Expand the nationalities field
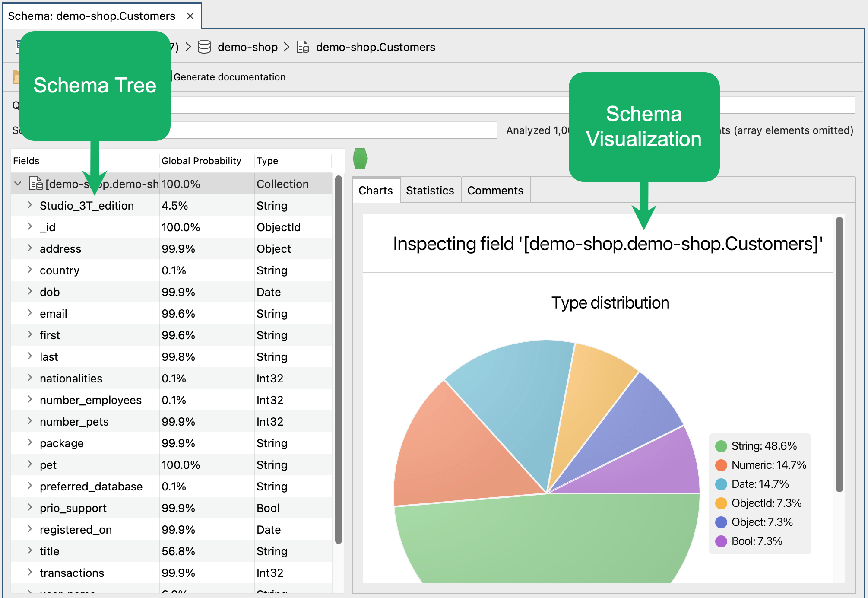 point(29,378)
